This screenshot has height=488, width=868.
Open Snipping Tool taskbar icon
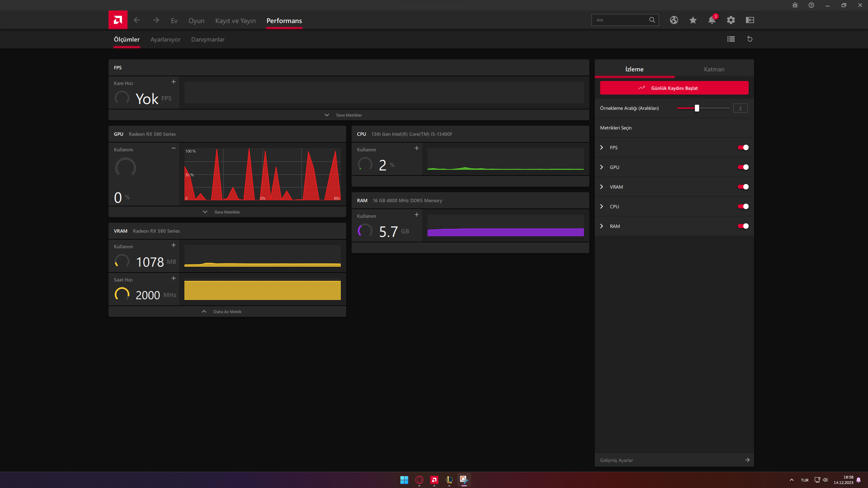pos(464,480)
